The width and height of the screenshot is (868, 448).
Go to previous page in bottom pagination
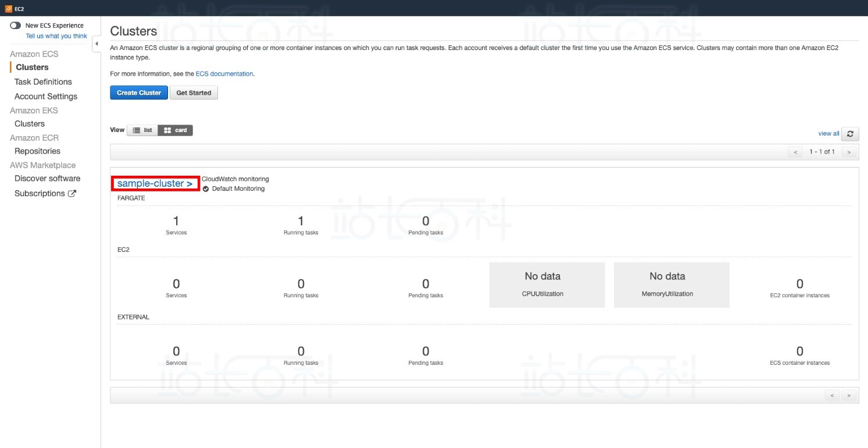[833, 396]
